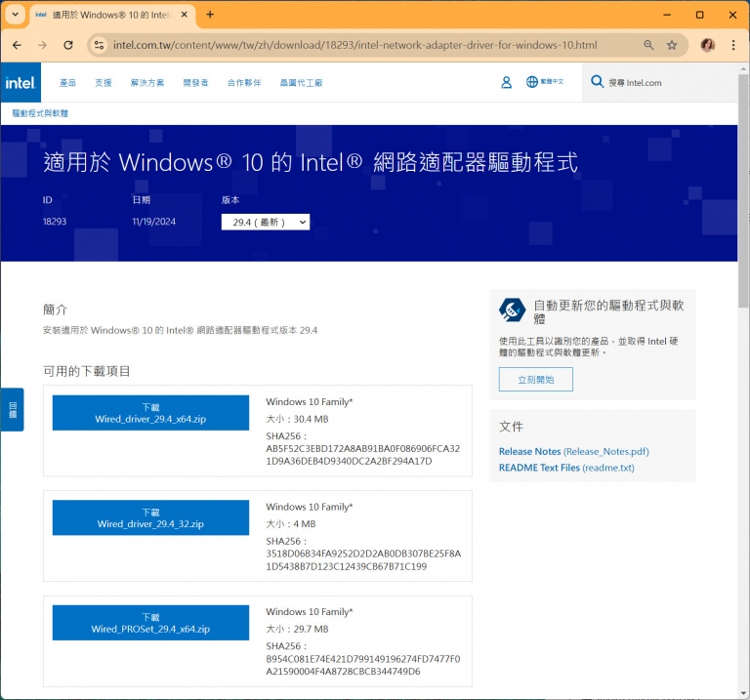Open the 支援 menu
Viewport: 750px width, 700px height.
pyautogui.click(x=103, y=83)
